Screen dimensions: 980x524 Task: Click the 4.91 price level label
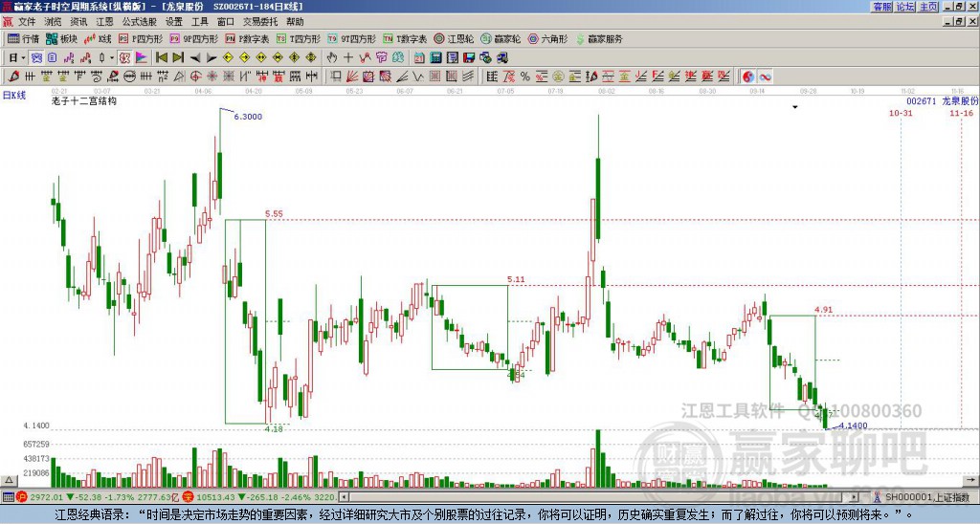(824, 309)
